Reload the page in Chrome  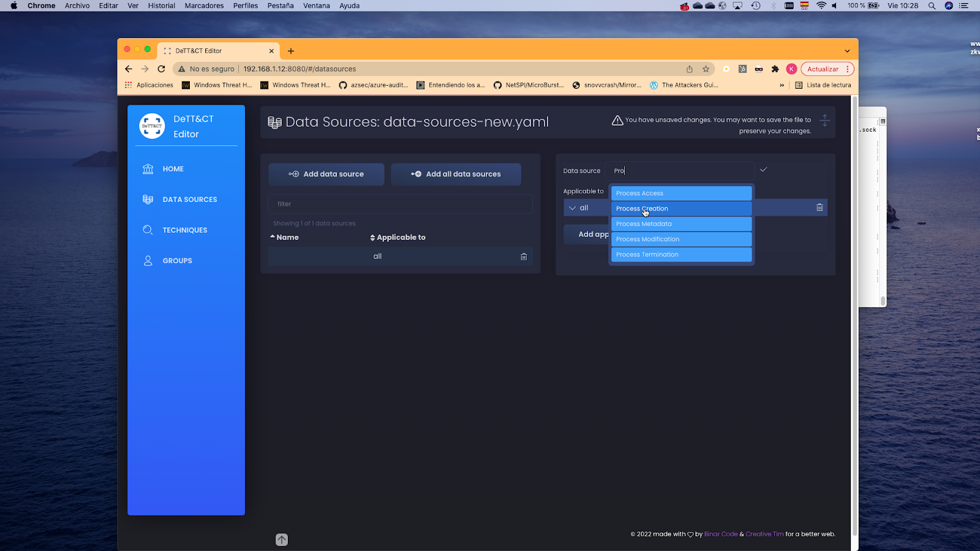pyautogui.click(x=162, y=69)
